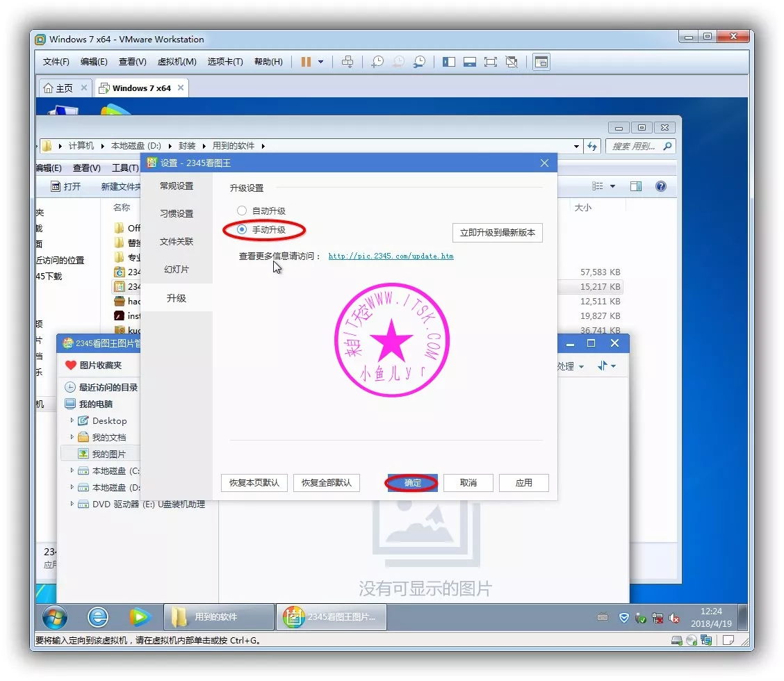Select the 自动升级 radio button
This screenshot has width=784, height=681.
point(242,211)
